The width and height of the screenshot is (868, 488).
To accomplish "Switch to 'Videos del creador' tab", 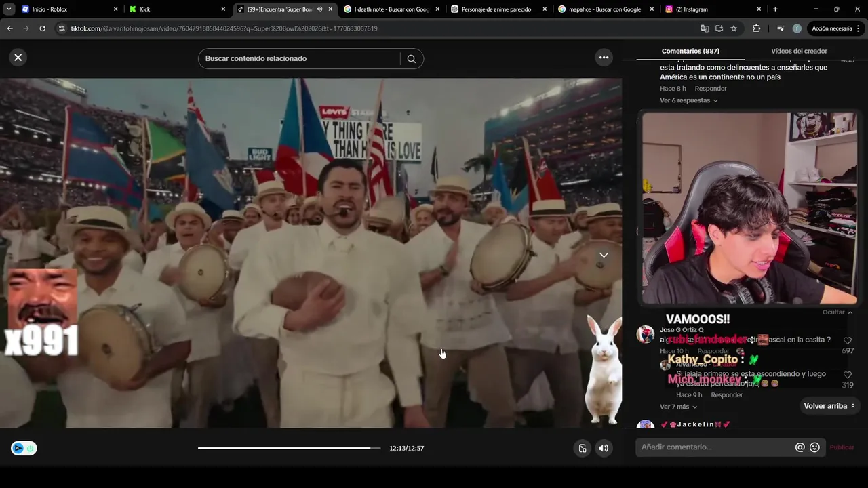I will 799,51.
